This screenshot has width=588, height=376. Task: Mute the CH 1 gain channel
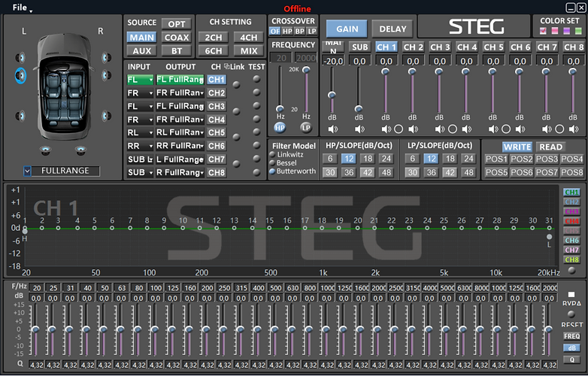[x=386, y=129]
